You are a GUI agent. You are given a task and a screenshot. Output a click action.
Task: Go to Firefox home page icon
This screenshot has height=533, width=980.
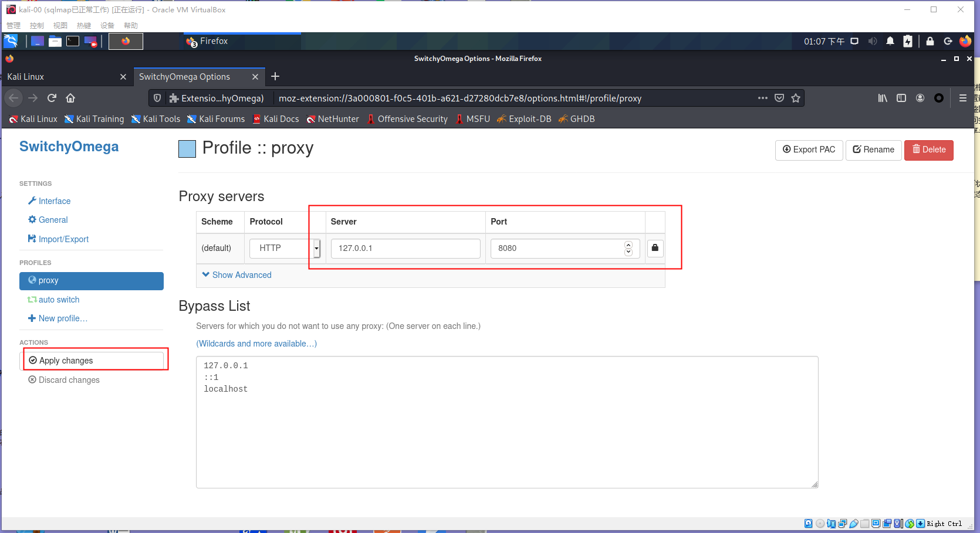70,98
